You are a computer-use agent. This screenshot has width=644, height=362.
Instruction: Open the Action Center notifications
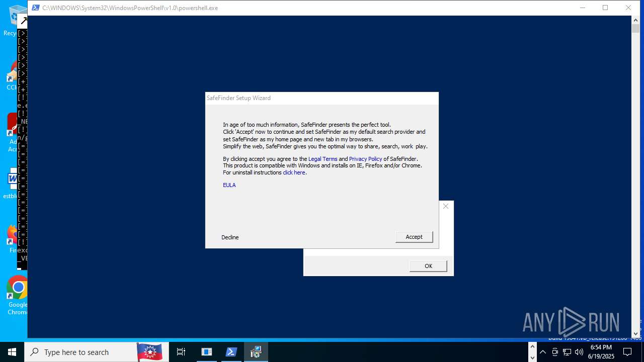pyautogui.click(x=627, y=352)
